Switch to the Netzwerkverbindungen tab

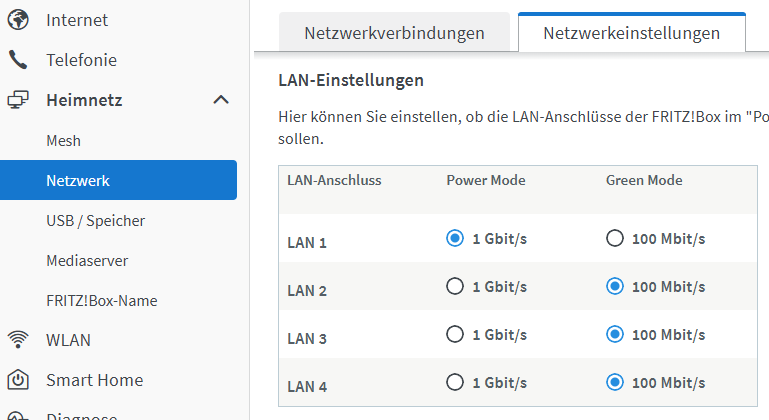click(394, 33)
